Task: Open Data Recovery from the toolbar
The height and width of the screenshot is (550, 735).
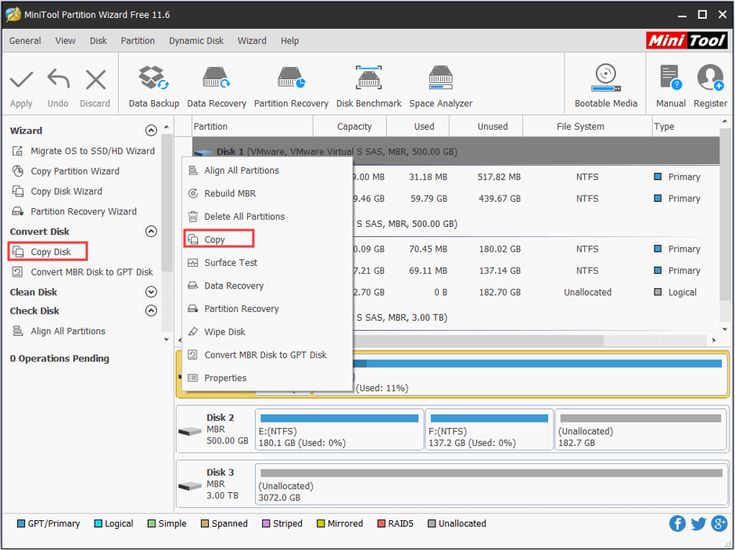Action: pyautogui.click(x=216, y=86)
